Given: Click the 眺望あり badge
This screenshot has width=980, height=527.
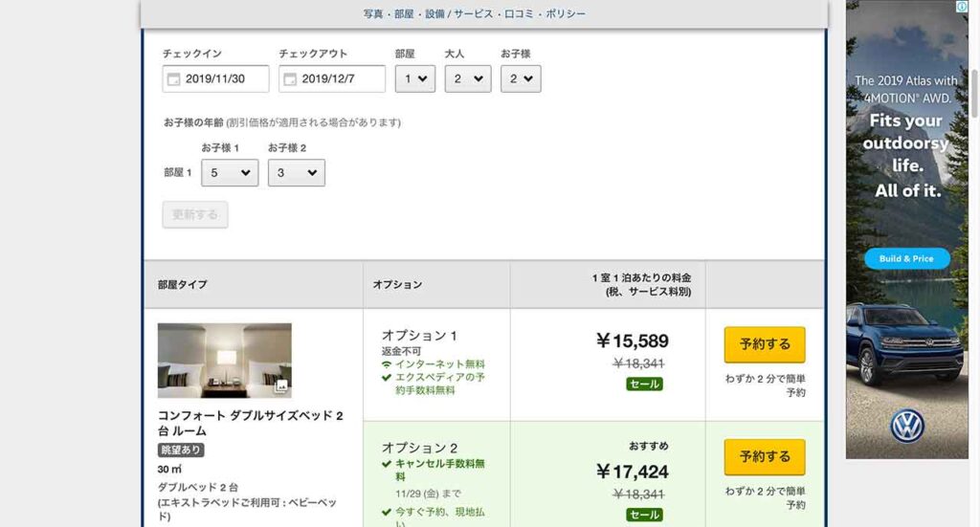Looking at the screenshot, I should pyautogui.click(x=181, y=450).
